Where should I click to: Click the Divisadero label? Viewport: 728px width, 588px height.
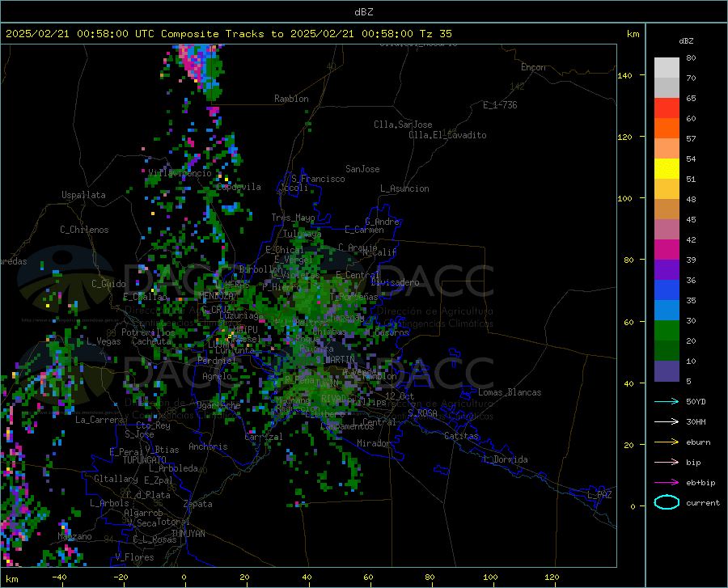pyautogui.click(x=395, y=282)
